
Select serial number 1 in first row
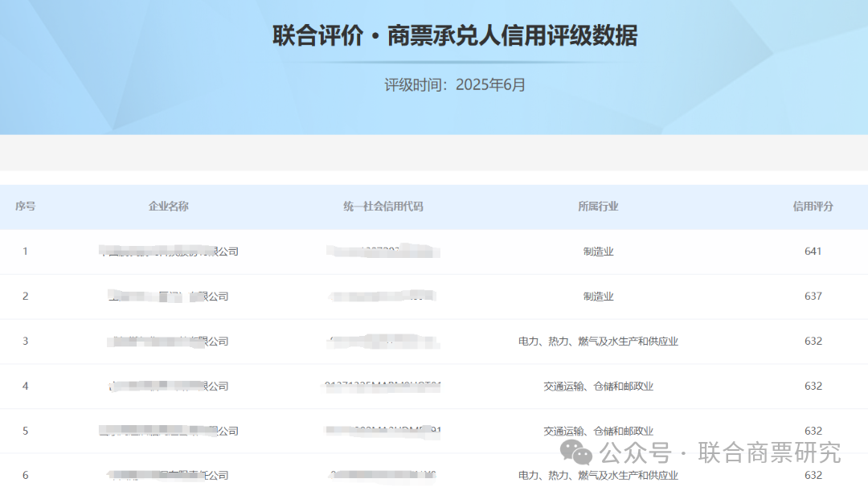point(25,252)
